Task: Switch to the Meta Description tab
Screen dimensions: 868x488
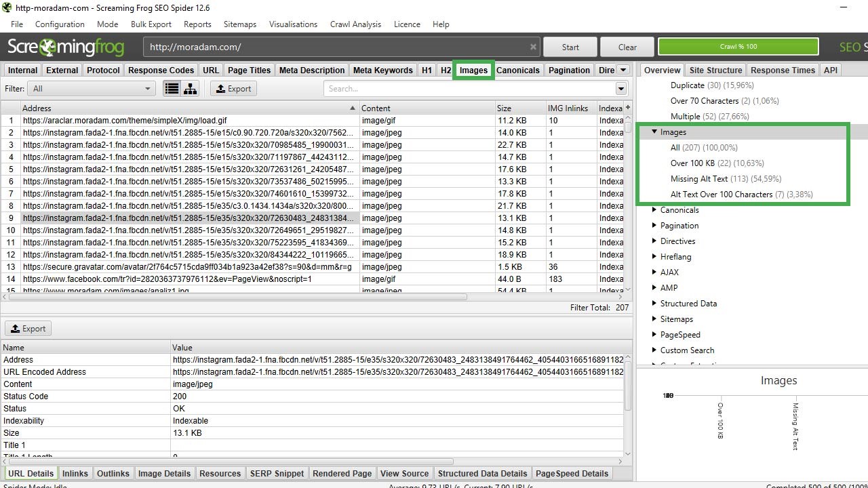Action: tap(312, 70)
